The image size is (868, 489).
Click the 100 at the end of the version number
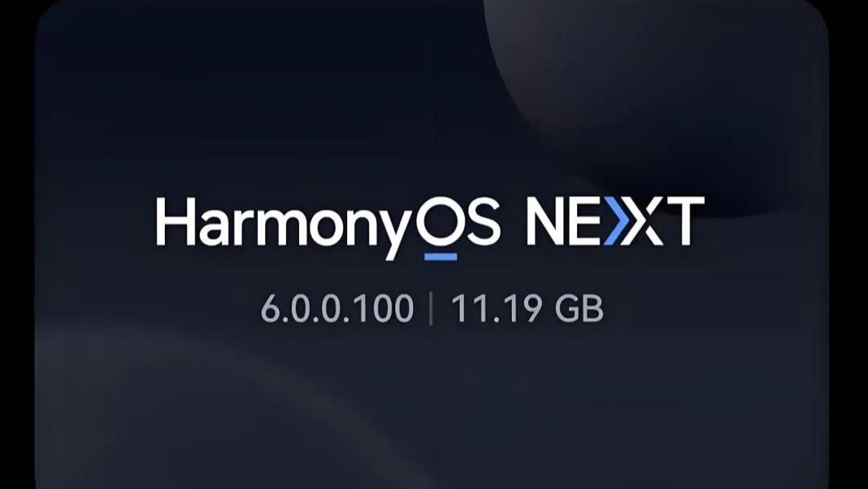pyautogui.click(x=387, y=309)
